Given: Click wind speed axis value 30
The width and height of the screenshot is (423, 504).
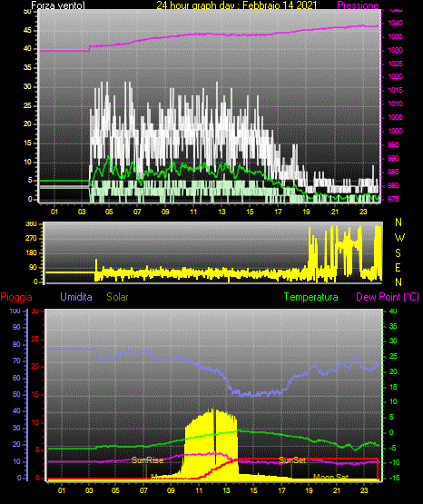Looking at the screenshot, I should coord(27,87).
